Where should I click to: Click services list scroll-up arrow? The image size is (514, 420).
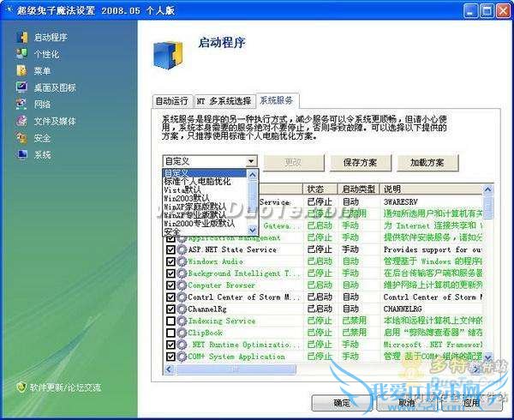coord(487,189)
